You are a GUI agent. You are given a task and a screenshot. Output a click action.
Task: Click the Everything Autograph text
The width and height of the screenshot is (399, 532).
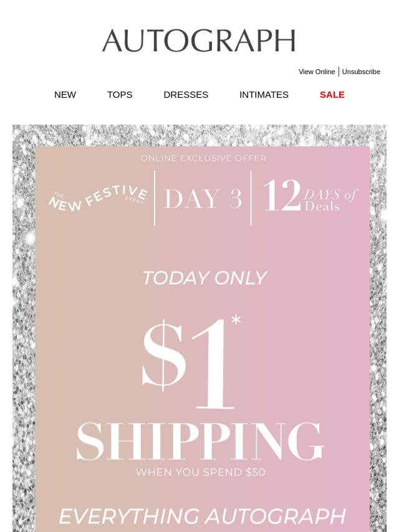203,516
